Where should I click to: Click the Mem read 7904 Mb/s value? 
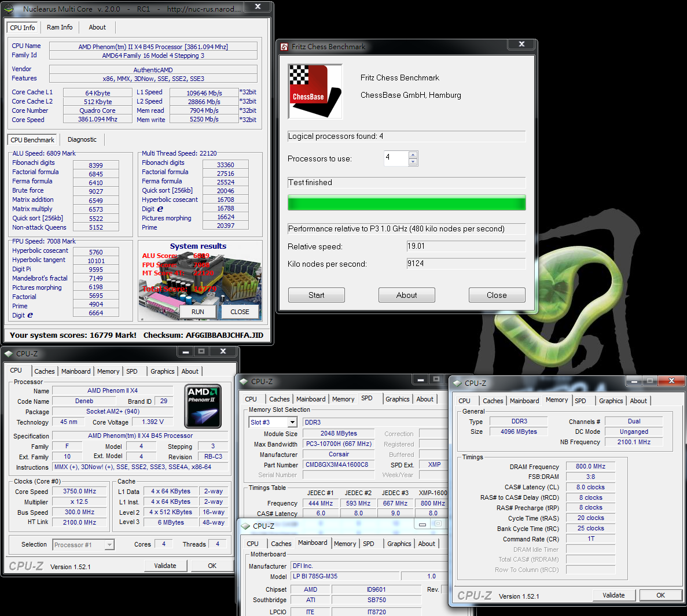point(204,110)
